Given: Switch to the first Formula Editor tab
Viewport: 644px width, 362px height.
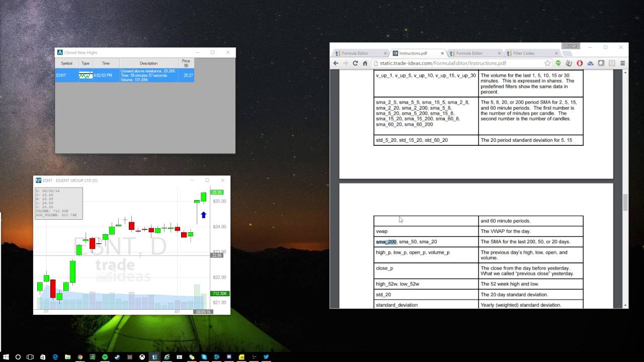Looking at the screenshot, I should (361, 53).
